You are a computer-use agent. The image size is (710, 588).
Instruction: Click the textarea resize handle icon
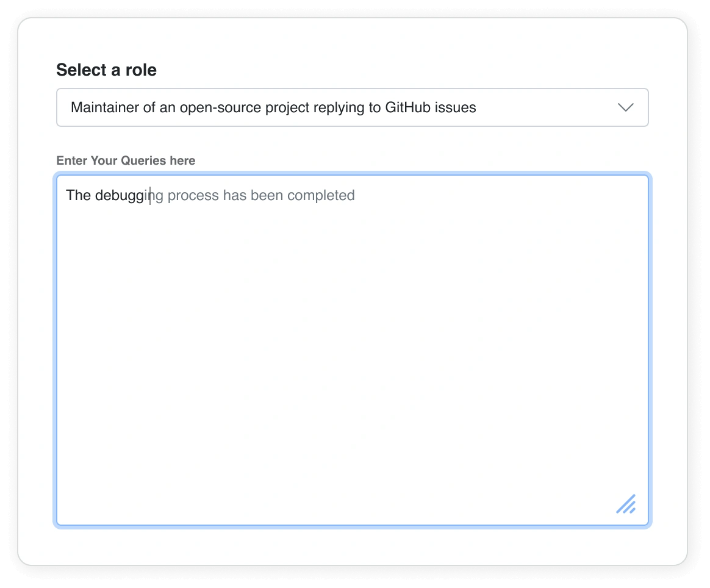626,504
